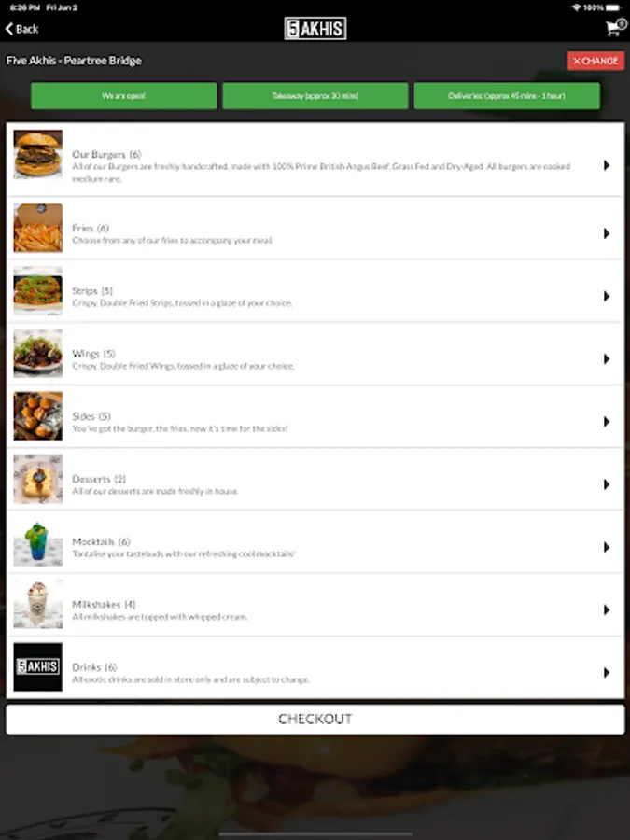Image resolution: width=630 pixels, height=840 pixels.
Task: Select the Deliveries green button
Action: tap(507, 96)
